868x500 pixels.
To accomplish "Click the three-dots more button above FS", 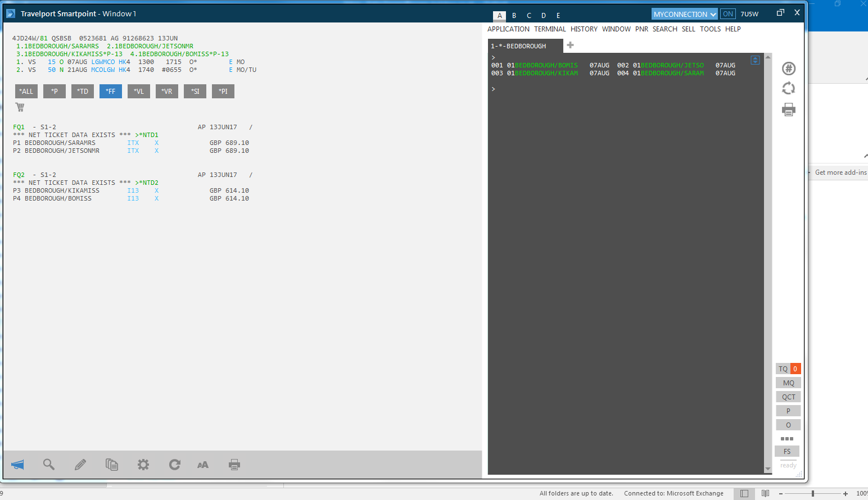I will tap(787, 439).
